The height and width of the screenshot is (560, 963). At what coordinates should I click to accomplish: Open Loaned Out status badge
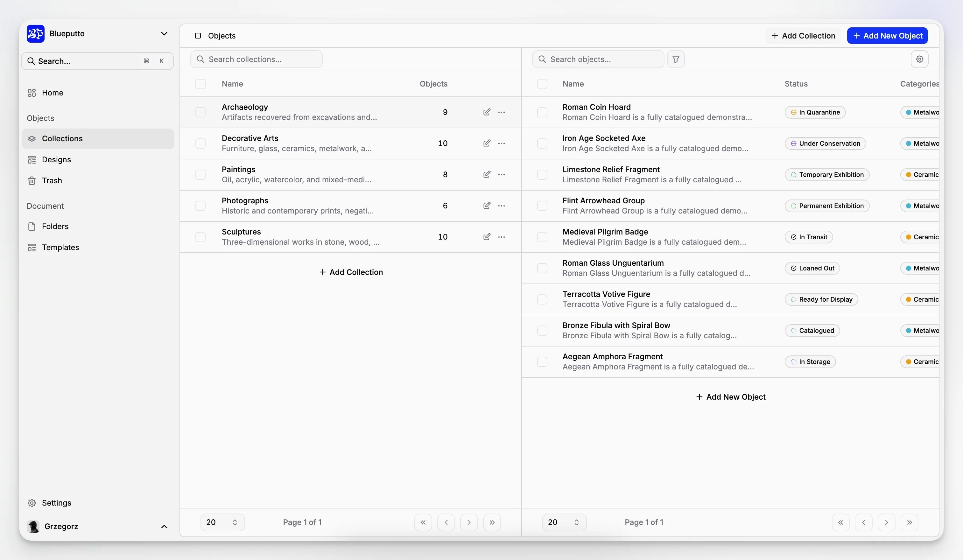812,268
